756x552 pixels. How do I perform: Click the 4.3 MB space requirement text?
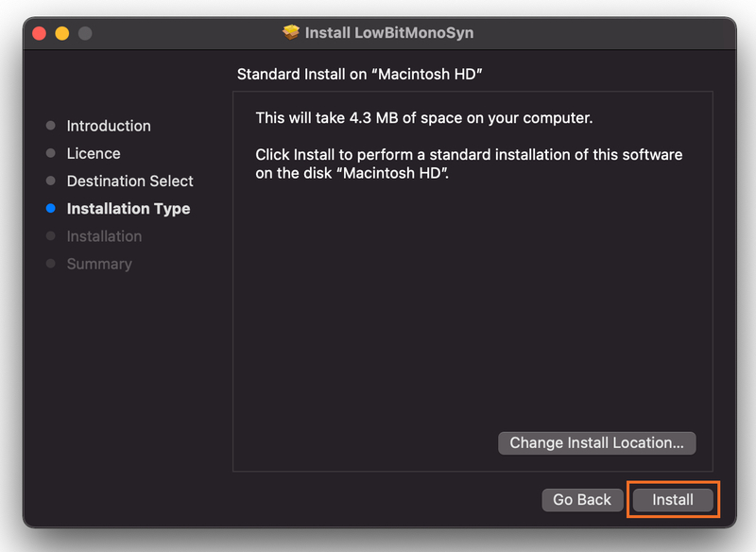tap(423, 118)
